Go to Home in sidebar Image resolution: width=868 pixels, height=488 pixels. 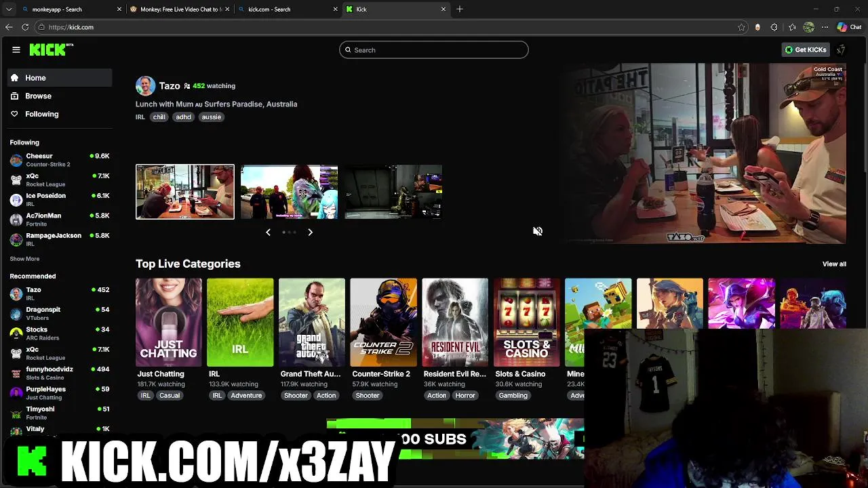(60, 78)
